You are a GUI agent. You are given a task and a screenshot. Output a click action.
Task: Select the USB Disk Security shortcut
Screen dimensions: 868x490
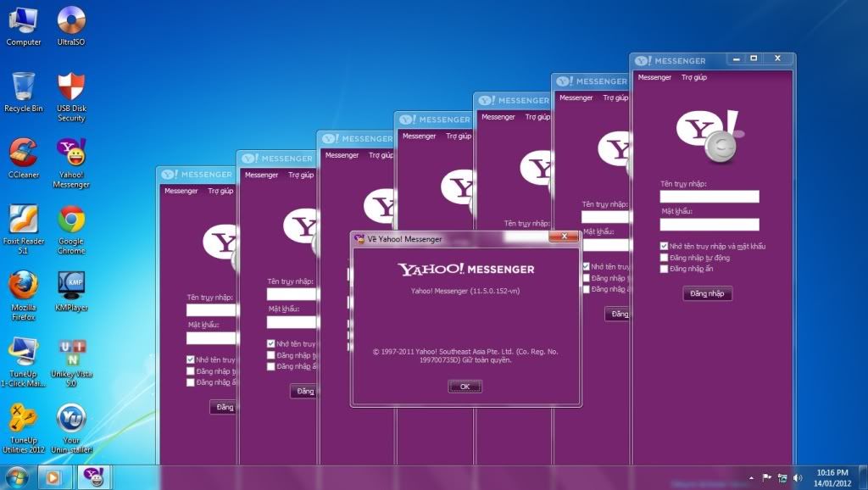[71, 97]
